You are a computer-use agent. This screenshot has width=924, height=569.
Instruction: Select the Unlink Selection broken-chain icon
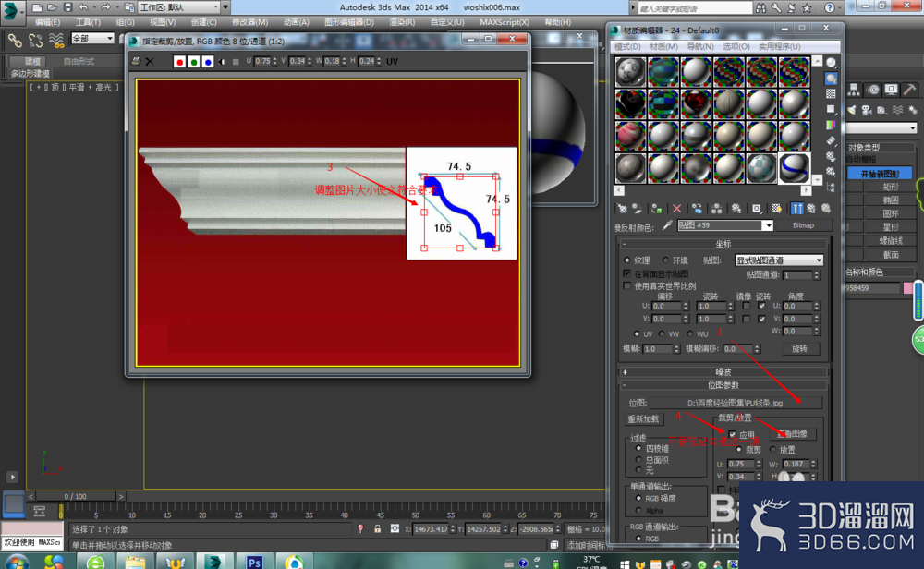pyautogui.click(x=35, y=40)
